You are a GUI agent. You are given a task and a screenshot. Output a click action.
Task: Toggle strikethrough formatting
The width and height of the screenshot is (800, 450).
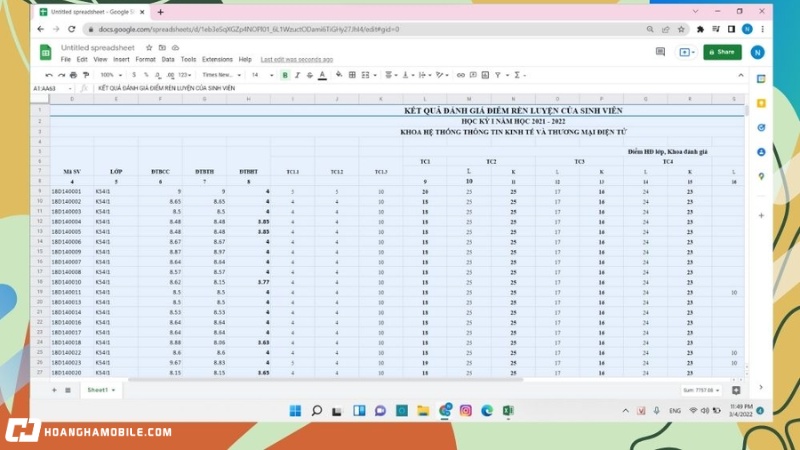point(310,75)
